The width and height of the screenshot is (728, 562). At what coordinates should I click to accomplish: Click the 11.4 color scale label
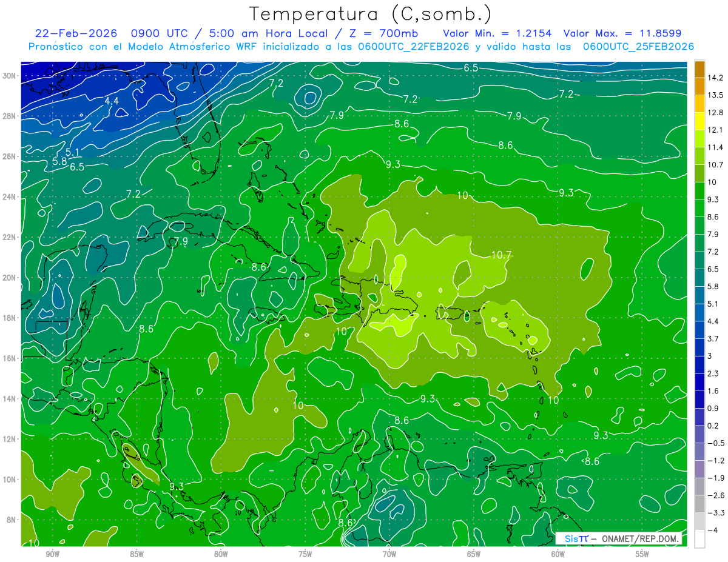click(x=715, y=147)
